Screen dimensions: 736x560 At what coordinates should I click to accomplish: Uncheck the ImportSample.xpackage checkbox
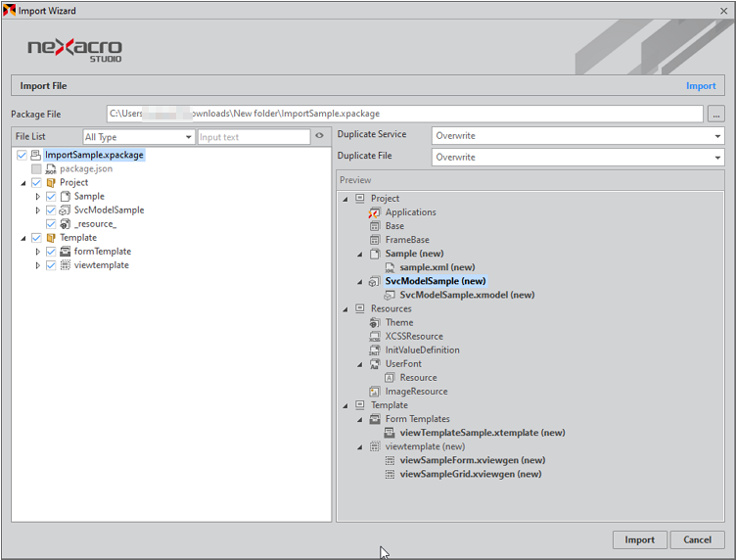[23, 155]
